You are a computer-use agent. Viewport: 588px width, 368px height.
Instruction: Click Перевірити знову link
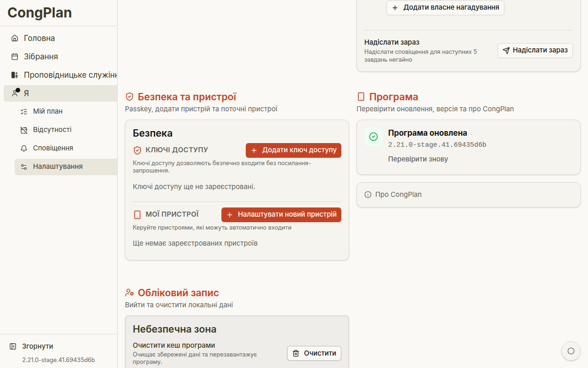[x=418, y=159]
